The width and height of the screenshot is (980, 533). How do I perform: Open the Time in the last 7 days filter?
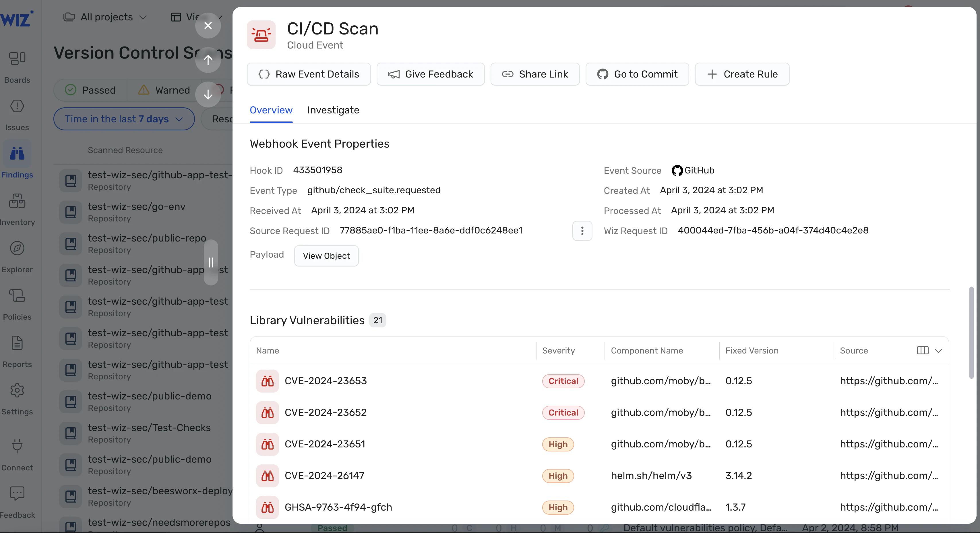[124, 119]
